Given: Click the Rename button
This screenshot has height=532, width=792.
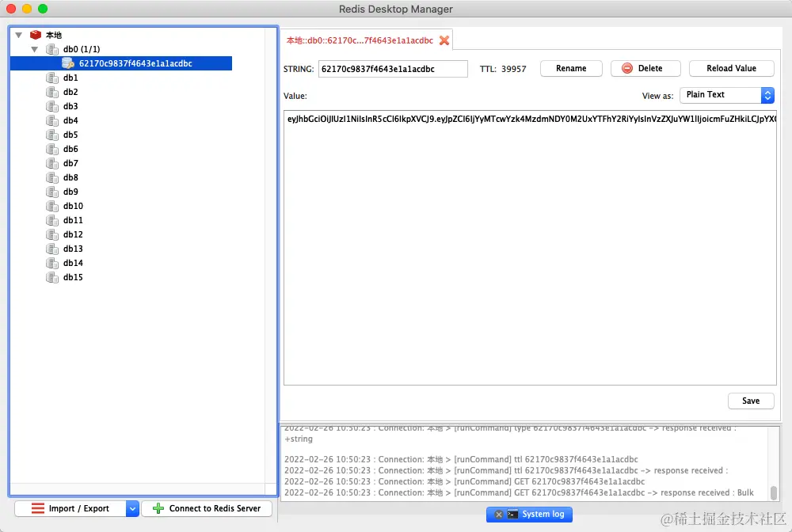Looking at the screenshot, I should [571, 69].
